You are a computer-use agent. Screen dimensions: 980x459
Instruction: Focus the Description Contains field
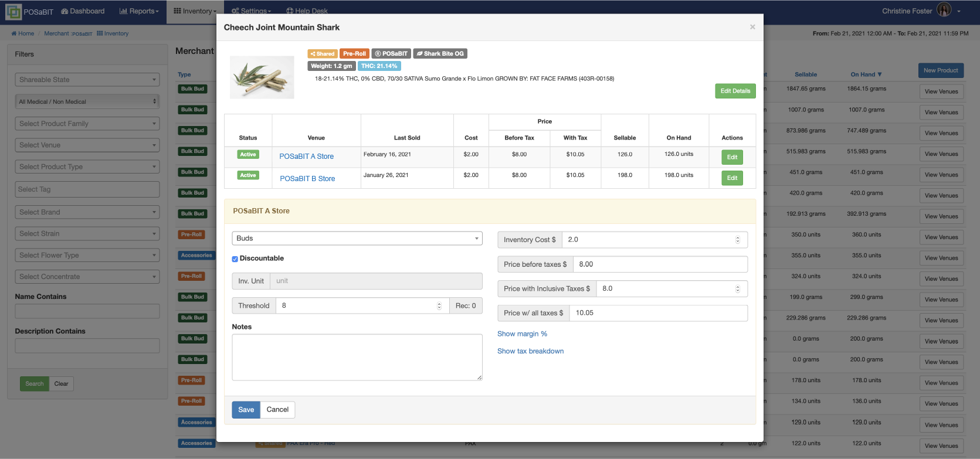click(x=87, y=346)
